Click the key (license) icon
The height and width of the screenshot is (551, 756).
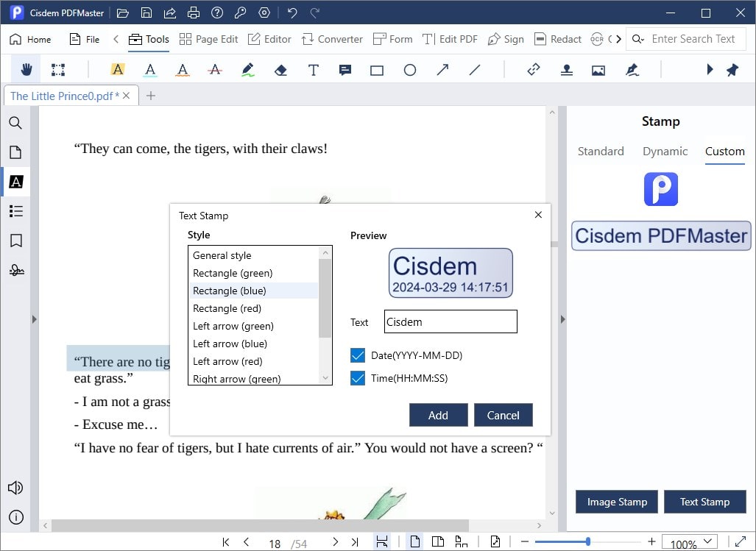pos(240,13)
